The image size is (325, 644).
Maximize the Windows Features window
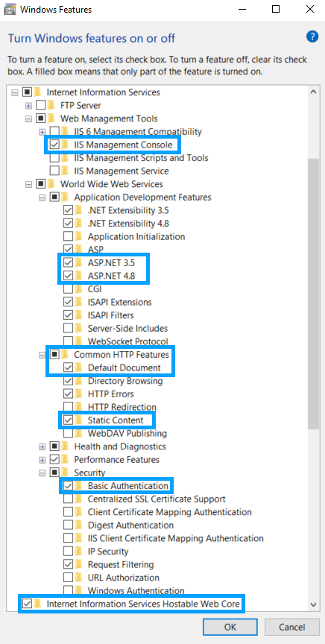coord(276,9)
